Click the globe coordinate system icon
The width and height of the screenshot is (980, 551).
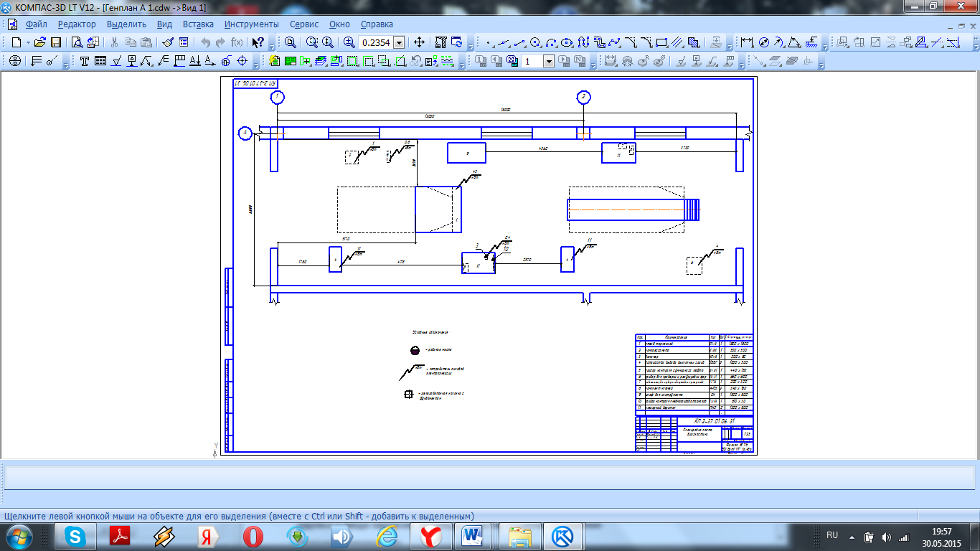pos(14,61)
